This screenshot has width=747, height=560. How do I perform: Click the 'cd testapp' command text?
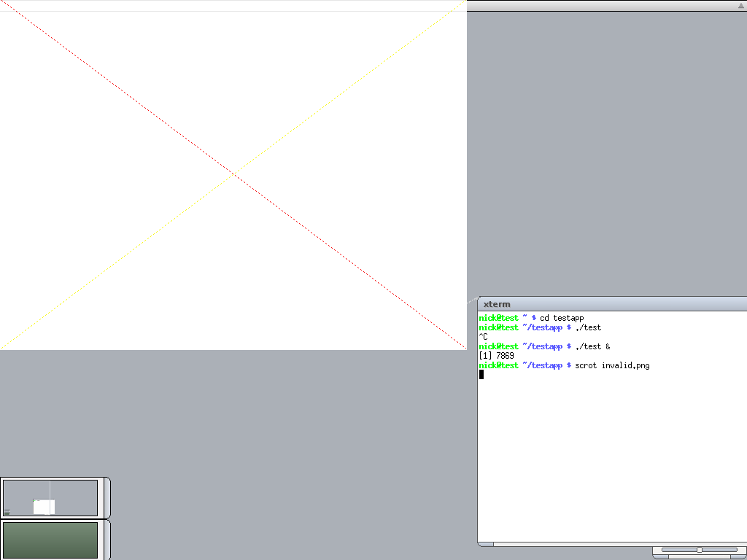point(562,318)
